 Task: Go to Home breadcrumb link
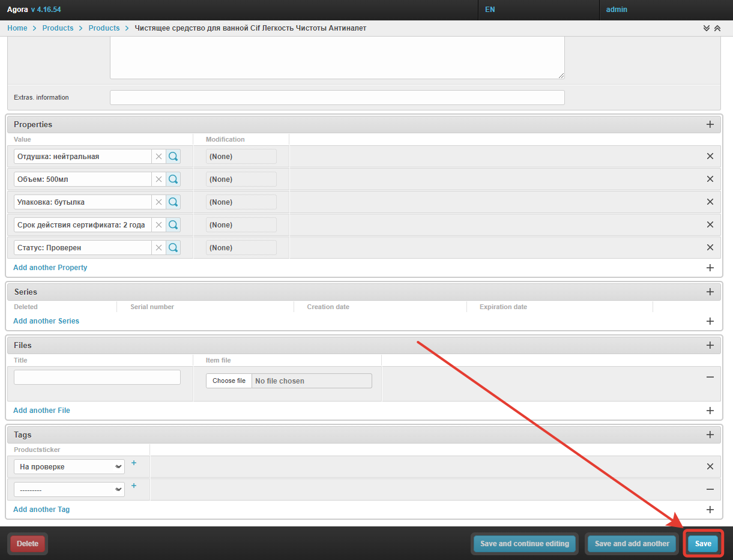tap(17, 28)
